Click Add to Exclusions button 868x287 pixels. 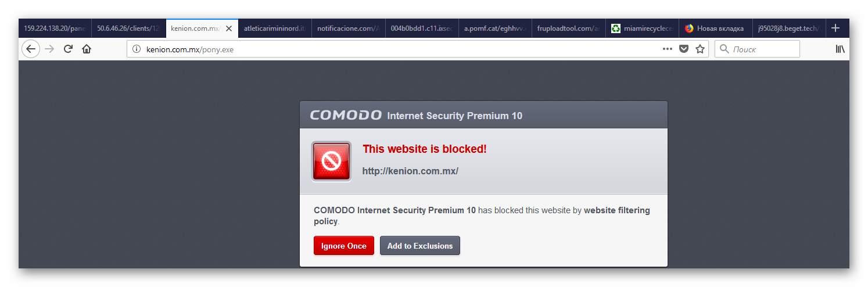tap(419, 246)
